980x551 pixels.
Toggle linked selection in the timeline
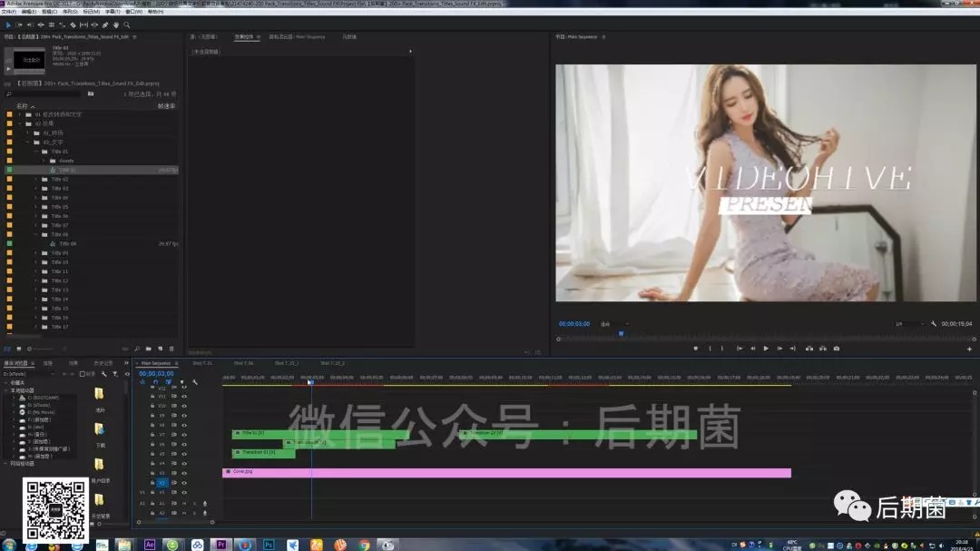pos(169,381)
